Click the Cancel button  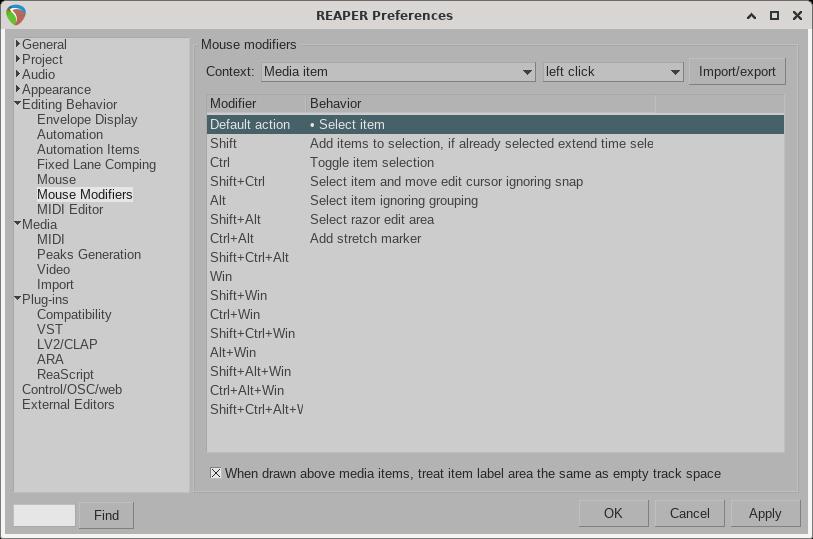tap(689, 513)
